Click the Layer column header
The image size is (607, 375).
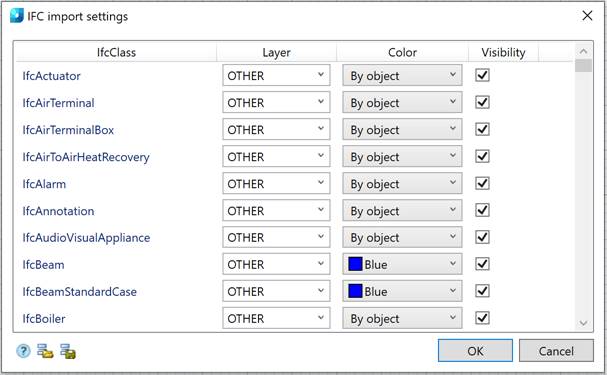tap(276, 52)
